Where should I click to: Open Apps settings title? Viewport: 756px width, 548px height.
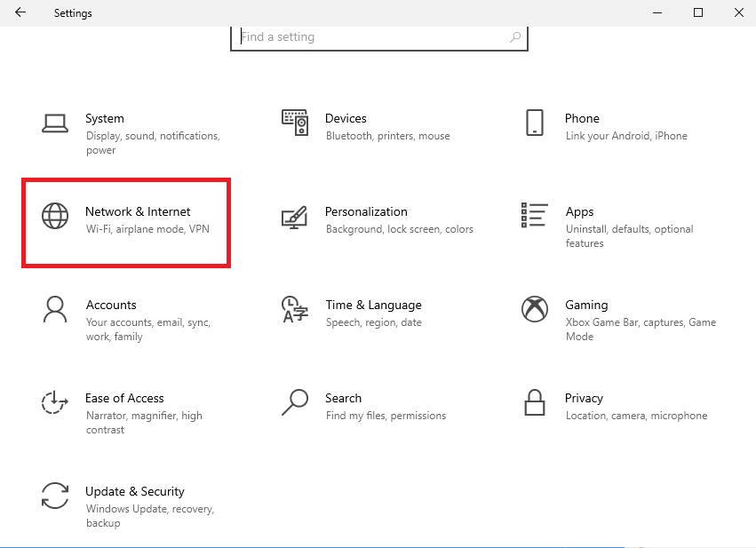click(x=579, y=212)
